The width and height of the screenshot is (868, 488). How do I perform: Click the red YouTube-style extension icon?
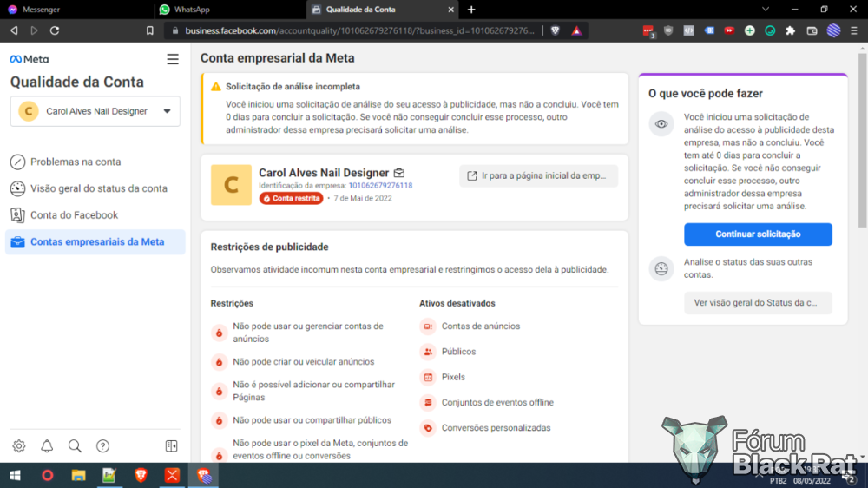729,30
